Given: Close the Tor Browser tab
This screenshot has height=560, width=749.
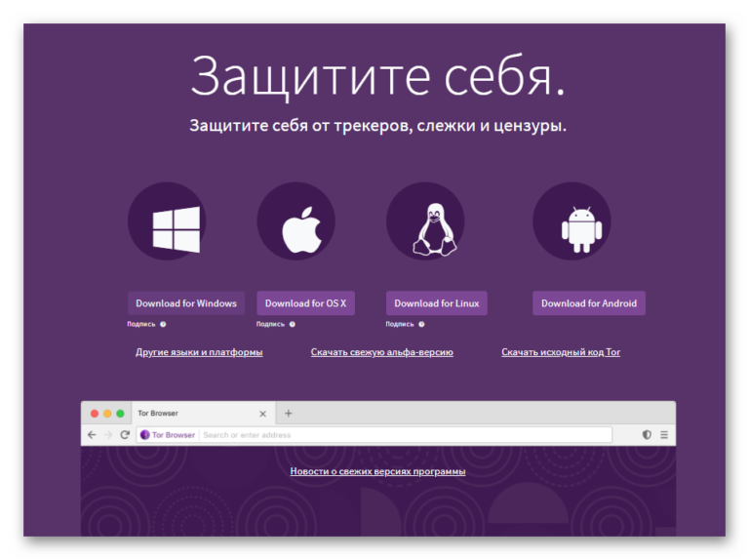Looking at the screenshot, I should point(262,414).
